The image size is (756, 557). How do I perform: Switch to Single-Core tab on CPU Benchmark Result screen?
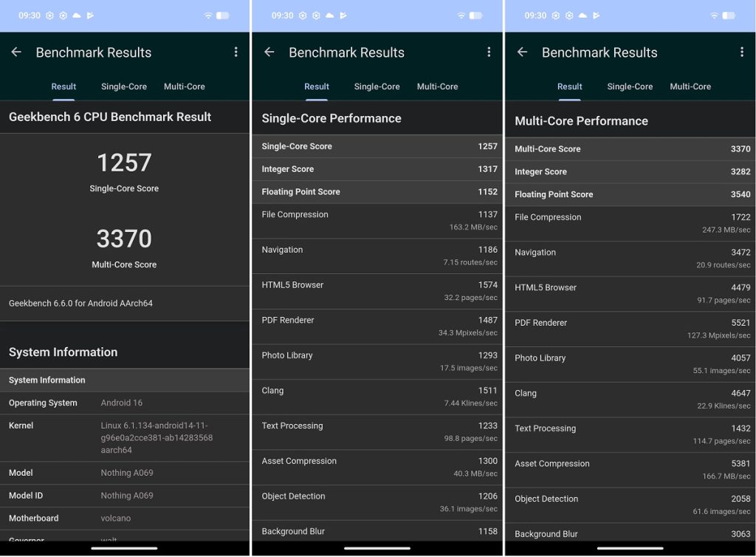point(124,86)
